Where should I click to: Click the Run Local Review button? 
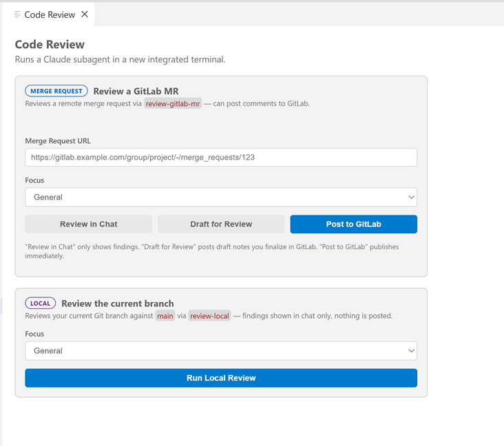pos(221,378)
